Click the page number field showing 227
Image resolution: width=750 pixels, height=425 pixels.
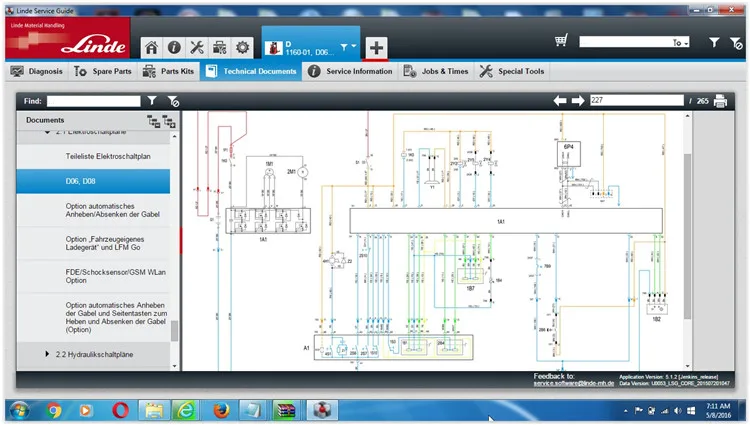click(637, 100)
